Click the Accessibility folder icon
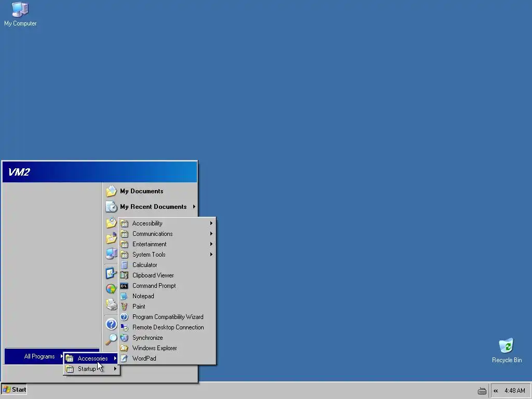532x399 pixels. [124, 223]
